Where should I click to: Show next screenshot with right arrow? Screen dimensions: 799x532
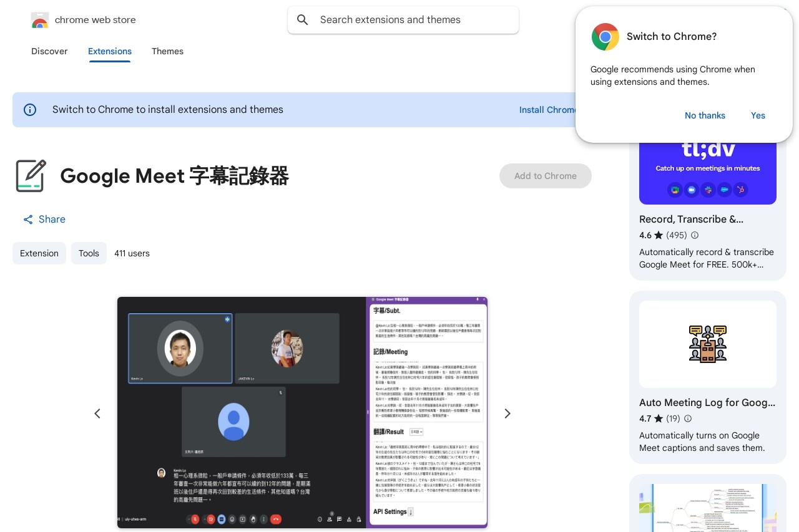point(507,414)
